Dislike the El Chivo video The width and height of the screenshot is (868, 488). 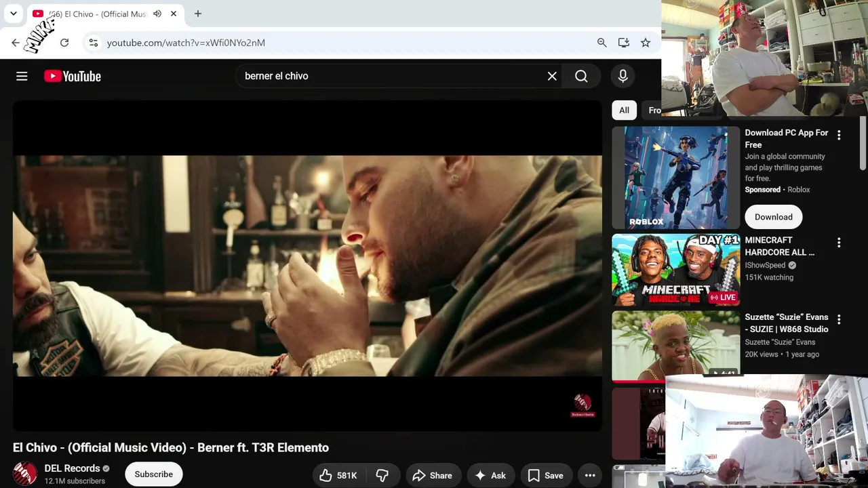(382, 475)
